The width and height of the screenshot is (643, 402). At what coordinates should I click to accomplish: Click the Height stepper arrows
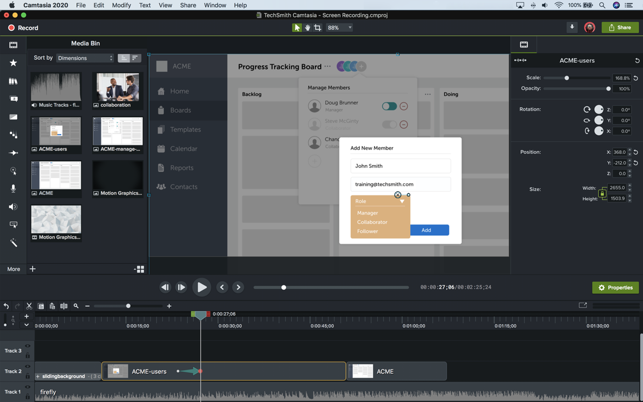pyautogui.click(x=629, y=199)
